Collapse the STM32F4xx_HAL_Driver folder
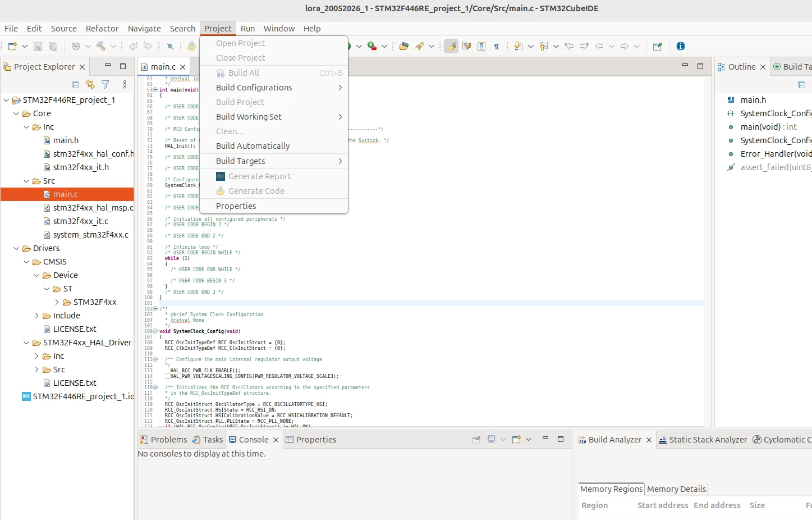 click(26, 343)
